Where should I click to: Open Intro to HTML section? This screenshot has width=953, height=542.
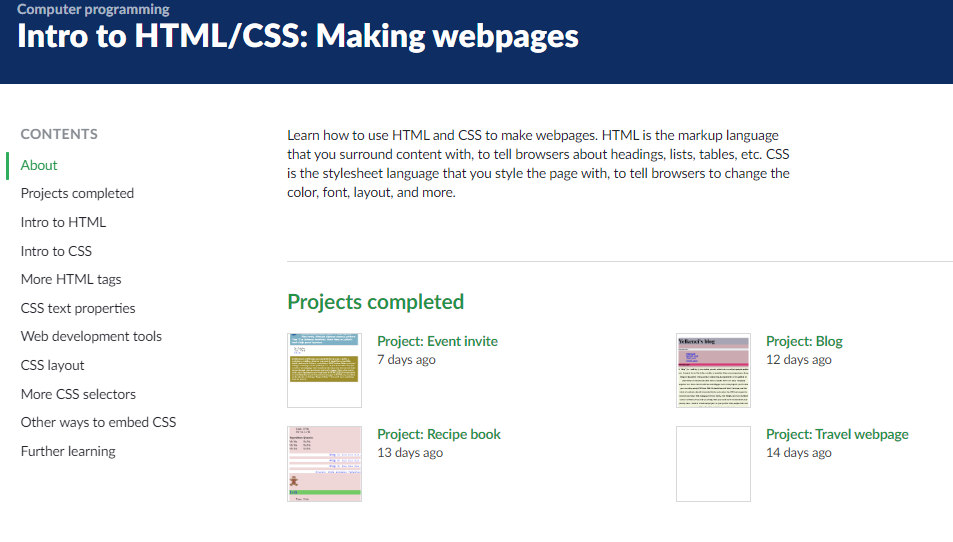(x=63, y=222)
